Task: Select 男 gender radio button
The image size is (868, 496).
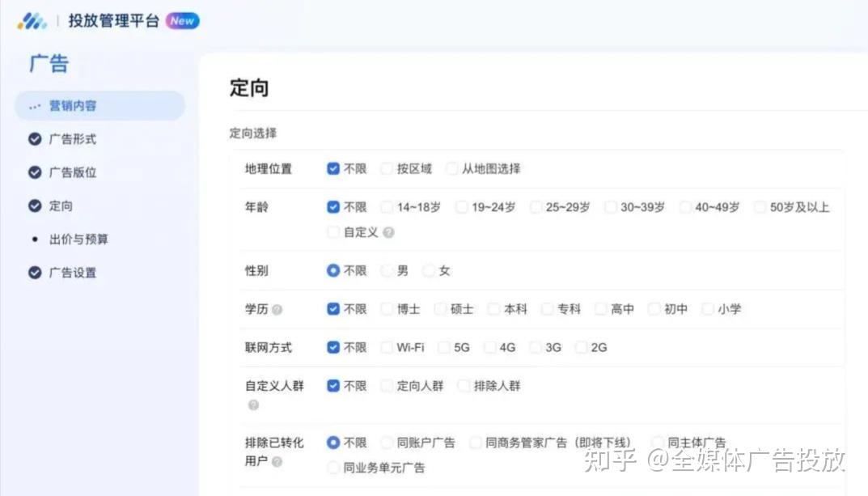Action: [387, 271]
